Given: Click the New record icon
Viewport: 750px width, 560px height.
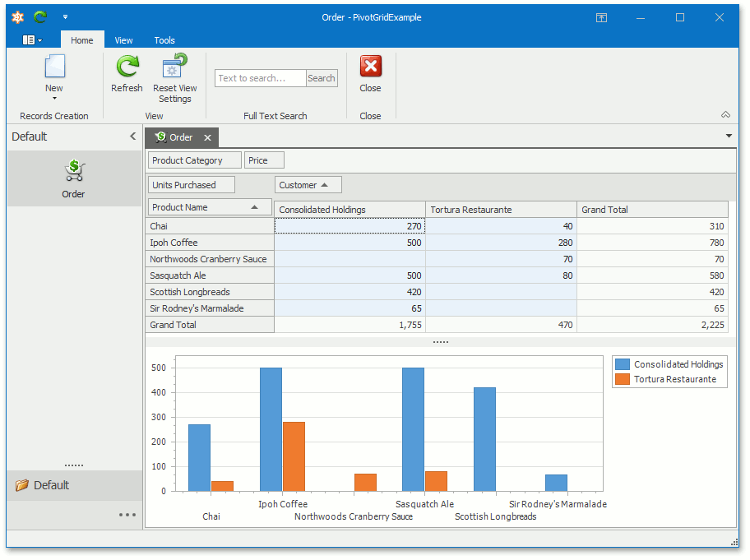Looking at the screenshot, I should [54, 66].
